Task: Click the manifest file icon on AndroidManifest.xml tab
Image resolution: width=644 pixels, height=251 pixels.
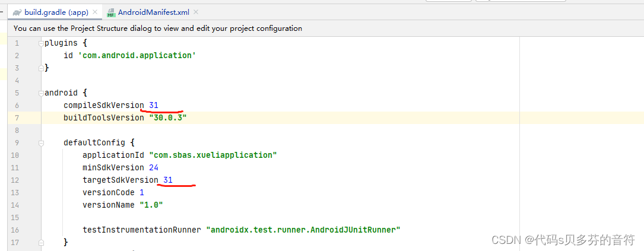Action: (111, 12)
